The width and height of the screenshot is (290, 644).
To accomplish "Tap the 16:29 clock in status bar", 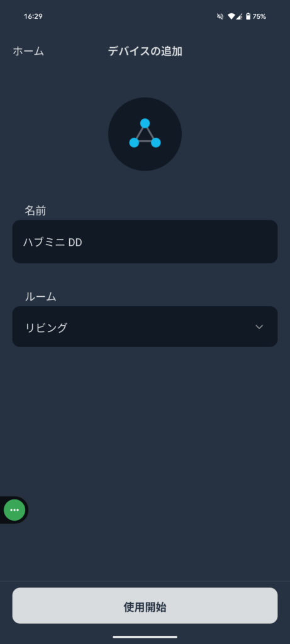I will tap(33, 16).
